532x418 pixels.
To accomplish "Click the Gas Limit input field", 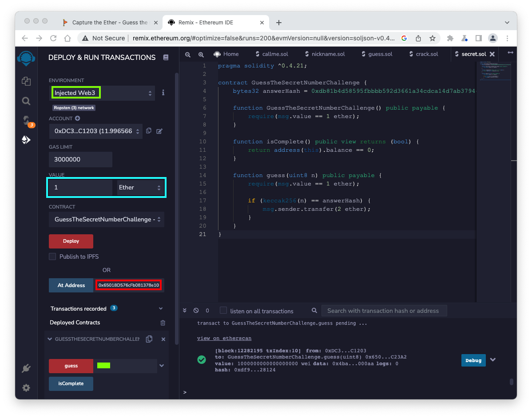I will 80,159.
